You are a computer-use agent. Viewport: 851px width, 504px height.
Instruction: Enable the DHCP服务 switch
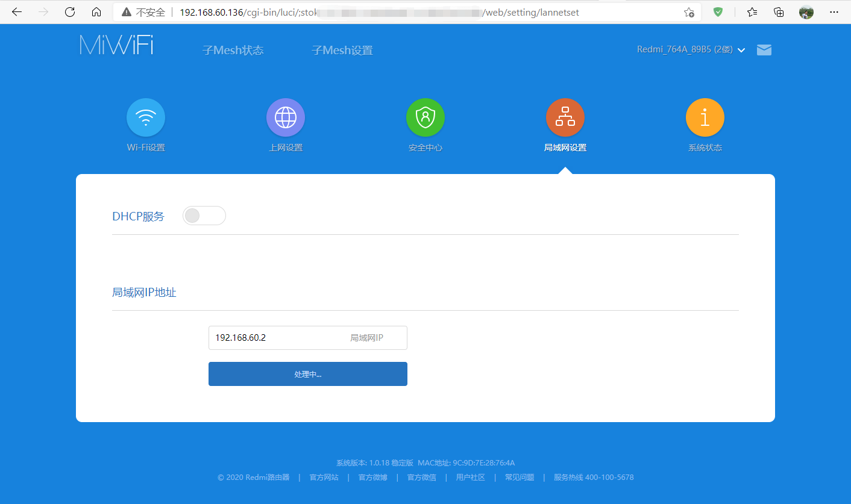(204, 215)
